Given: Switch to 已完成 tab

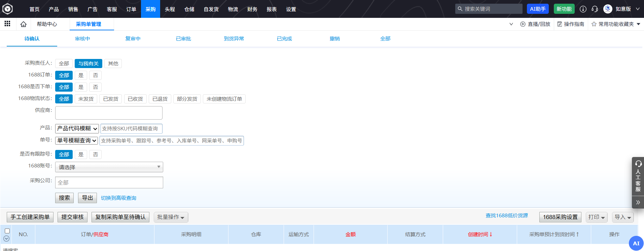Looking at the screenshot, I should pos(284,38).
